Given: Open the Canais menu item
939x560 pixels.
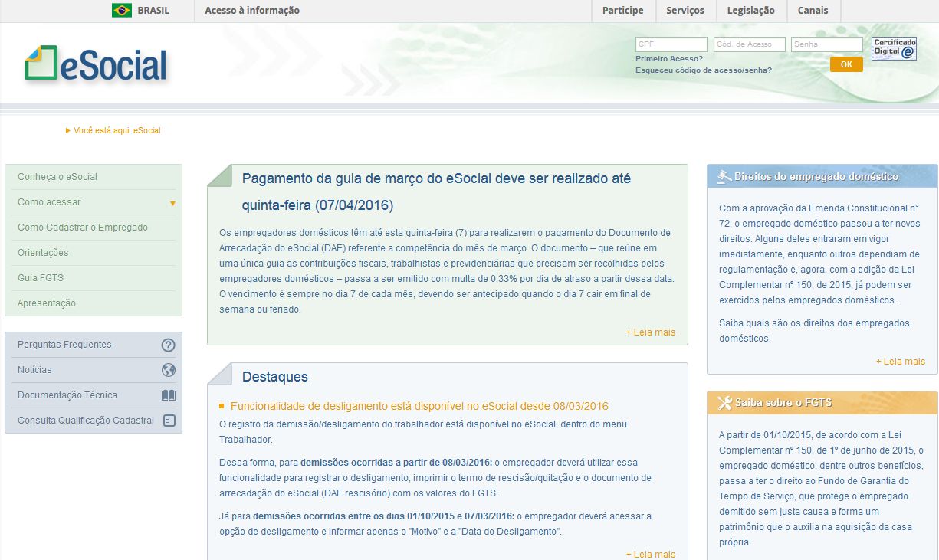Looking at the screenshot, I should pyautogui.click(x=813, y=10).
